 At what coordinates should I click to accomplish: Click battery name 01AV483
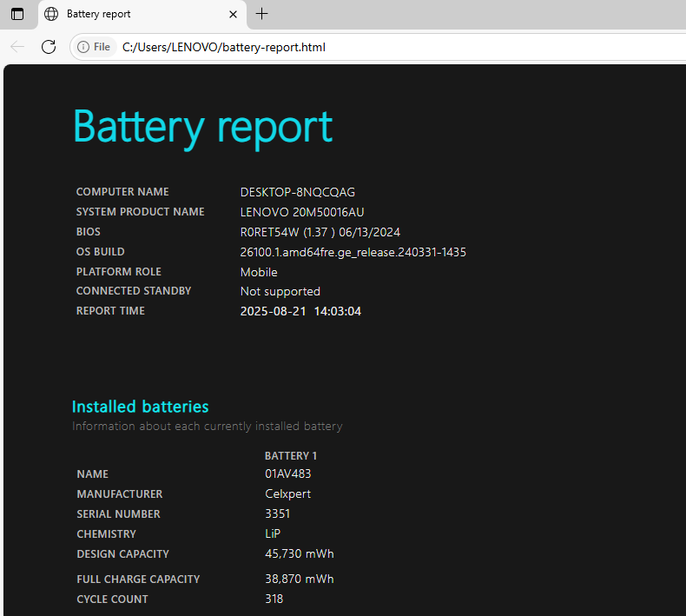(287, 474)
